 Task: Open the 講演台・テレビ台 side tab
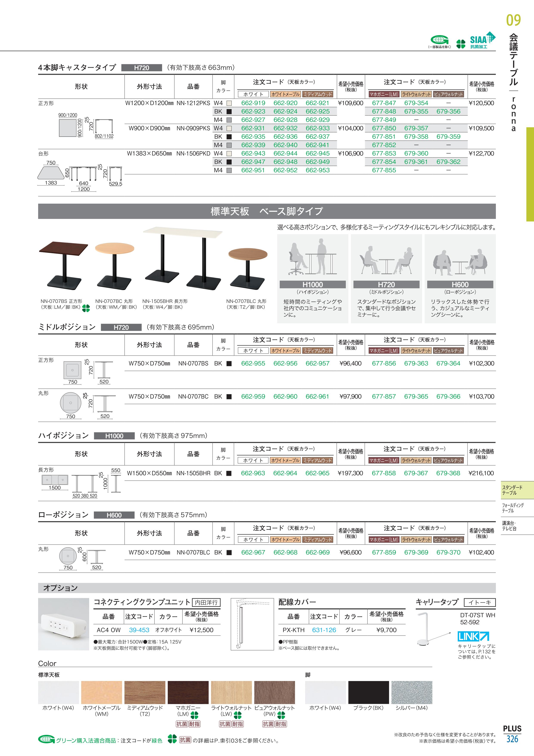click(x=517, y=525)
